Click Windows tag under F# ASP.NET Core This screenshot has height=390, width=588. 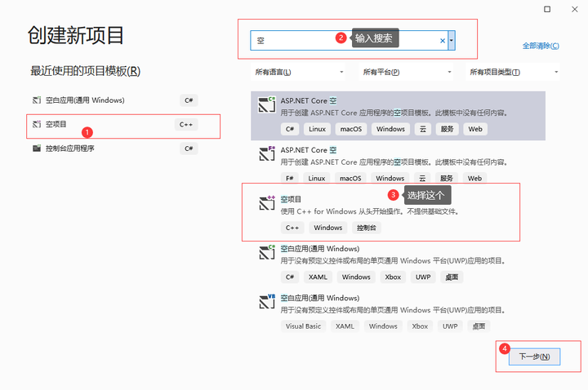click(390, 178)
